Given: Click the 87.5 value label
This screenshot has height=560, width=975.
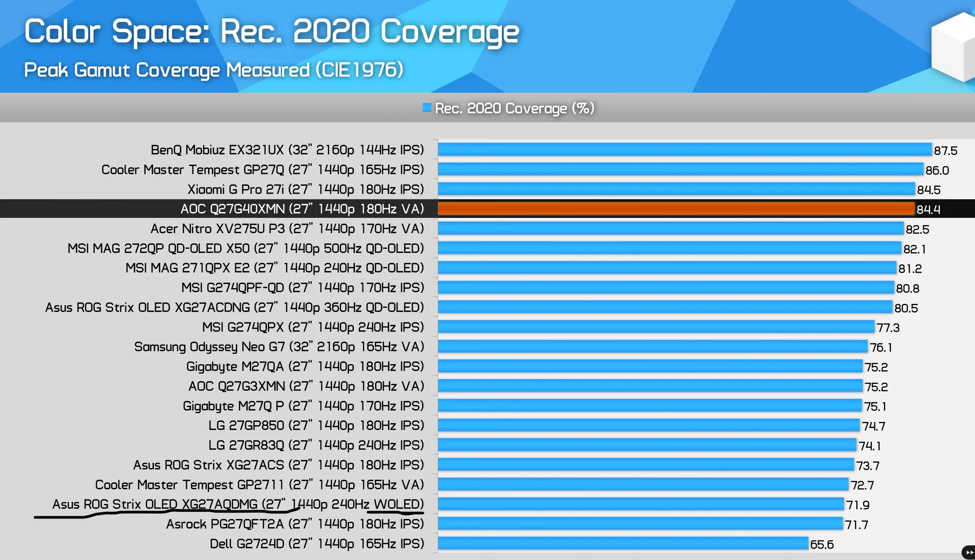Looking at the screenshot, I should coord(945,151).
